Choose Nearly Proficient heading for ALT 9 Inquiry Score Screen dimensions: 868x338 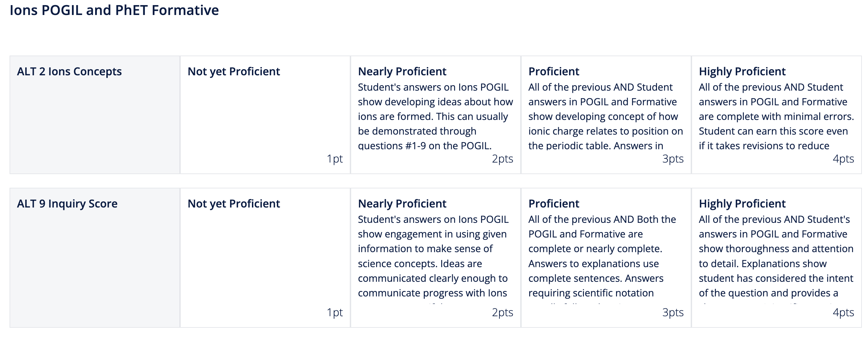pos(402,204)
